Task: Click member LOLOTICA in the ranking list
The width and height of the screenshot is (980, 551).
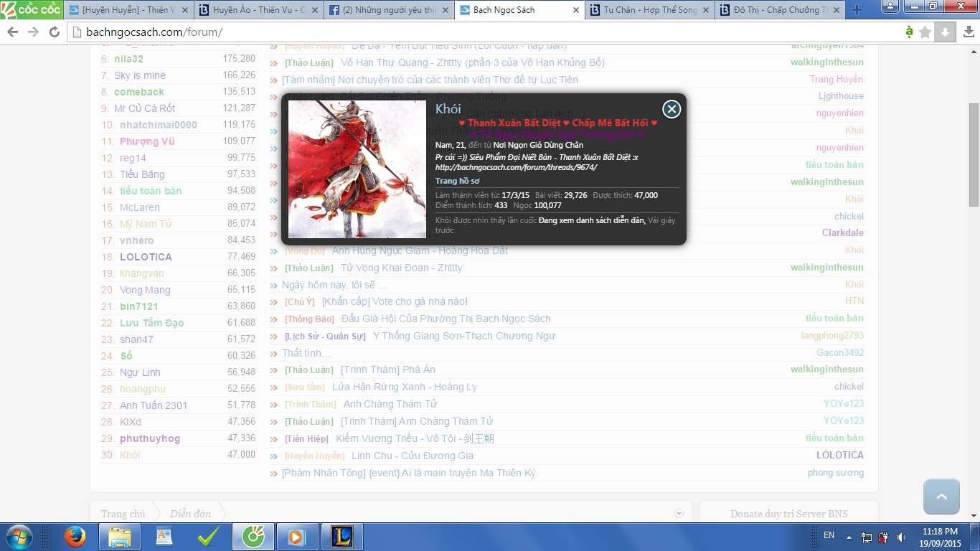Action: click(146, 257)
